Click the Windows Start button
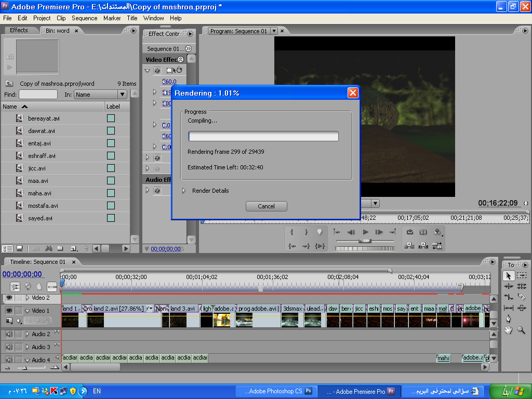Viewport: 532px width, 399px height. (x=510, y=391)
